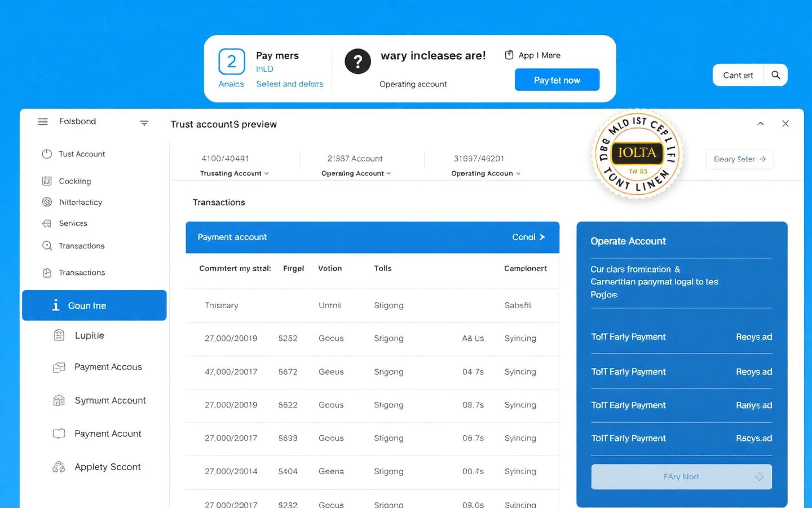The height and width of the screenshot is (508, 812).
Task: Click the Symunt Account sidebar item
Action: click(110, 400)
